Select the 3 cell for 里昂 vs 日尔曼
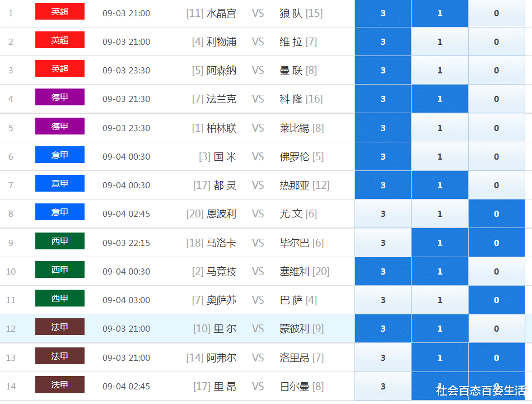Viewport: 532px width, 404px height. tap(383, 386)
